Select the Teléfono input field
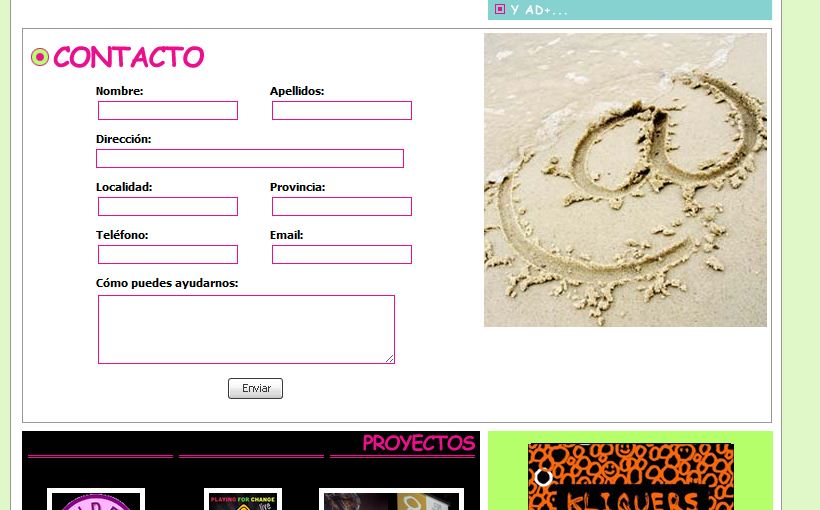 [x=168, y=254]
